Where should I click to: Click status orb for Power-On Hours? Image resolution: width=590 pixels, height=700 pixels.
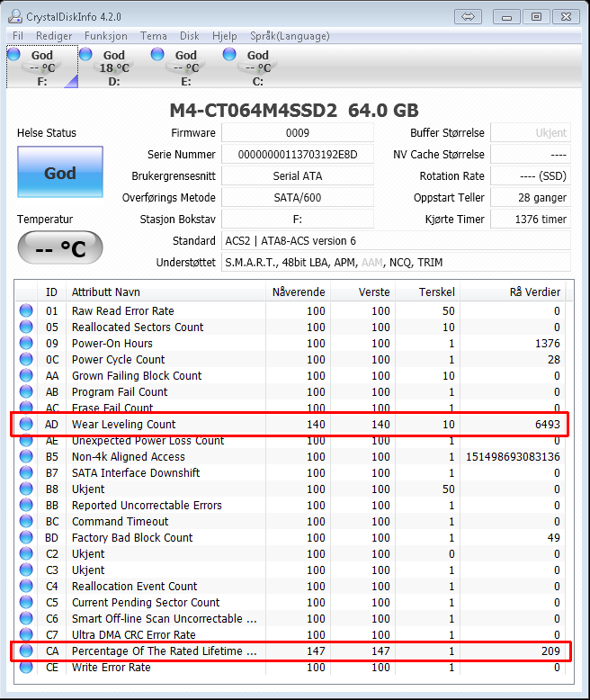pyautogui.click(x=26, y=343)
